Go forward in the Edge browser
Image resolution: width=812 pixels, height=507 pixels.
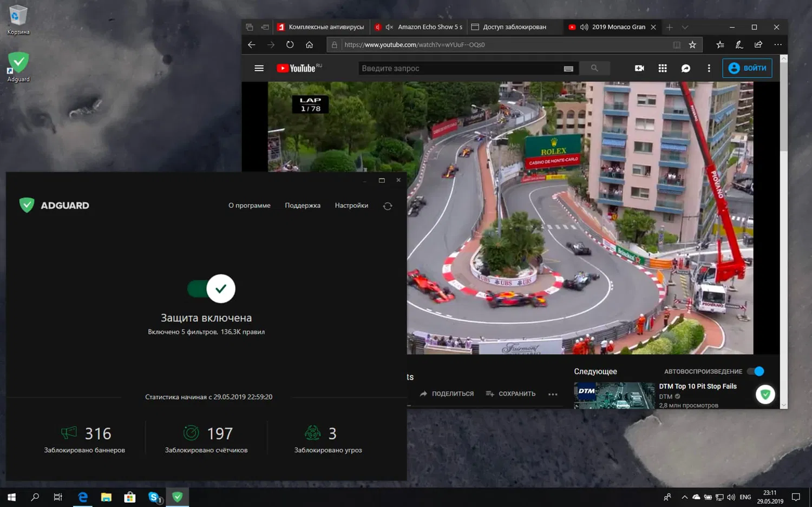pos(271,45)
